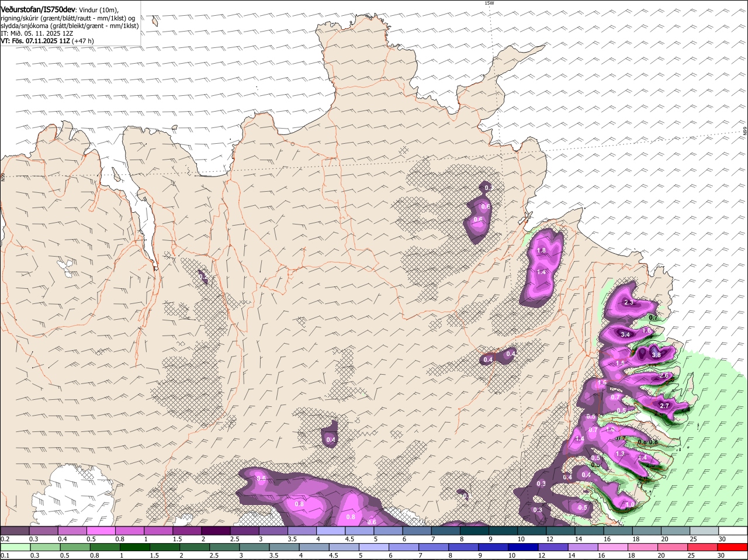Click the 3.4 precipitation value on the map
Image resolution: width=748 pixels, height=560 pixels.
(x=625, y=334)
